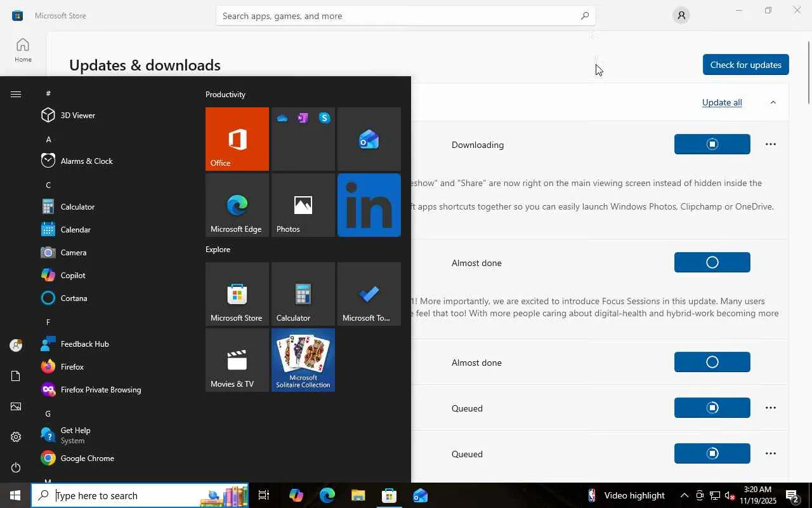Launch Cortana
The height and width of the screenshot is (508, 812).
click(x=114, y=298)
